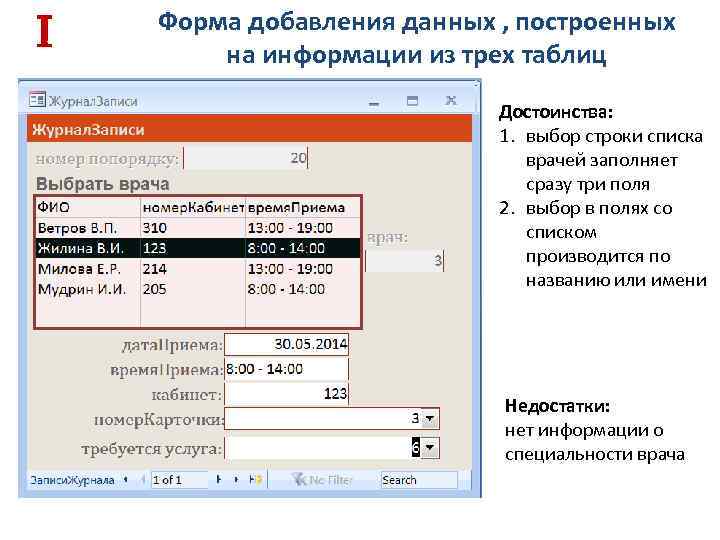The width and height of the screenshot is (720, 540).
Task: Close the ЖурналЗаписи window
Action: coord(451,101)
